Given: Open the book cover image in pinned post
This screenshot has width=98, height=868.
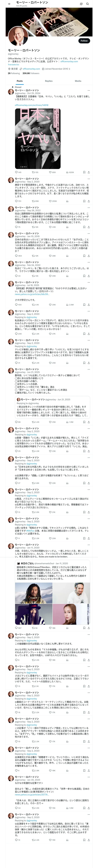Looking at the screenshot, I should (x=37, y=138).
